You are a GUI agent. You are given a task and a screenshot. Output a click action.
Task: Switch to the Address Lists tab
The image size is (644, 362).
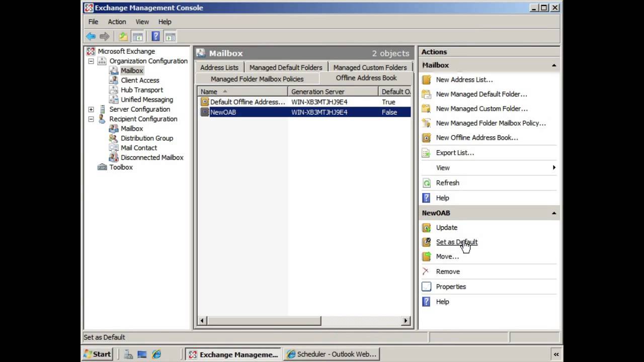click(219, 67)
